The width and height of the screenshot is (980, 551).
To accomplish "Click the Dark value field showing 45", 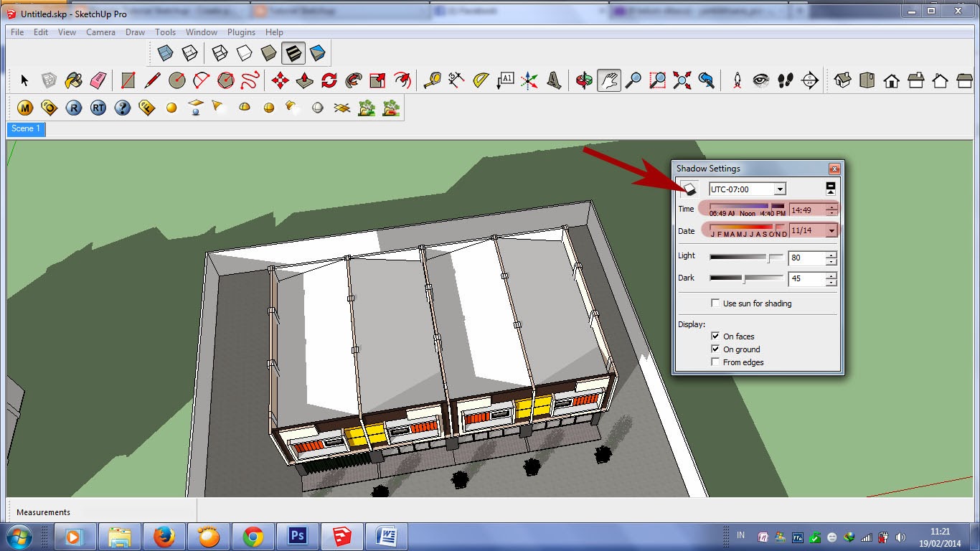I will pyautogui.click(x=807, y=278).
